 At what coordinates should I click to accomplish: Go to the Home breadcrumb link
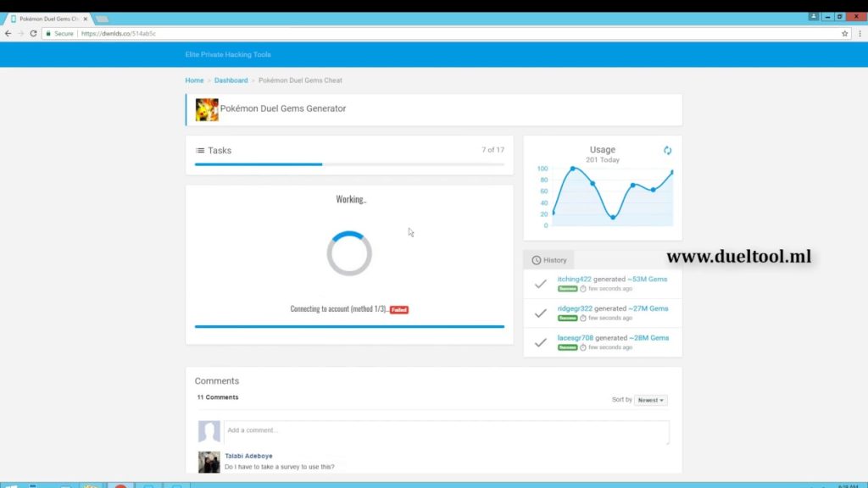[x=194, y=80]
